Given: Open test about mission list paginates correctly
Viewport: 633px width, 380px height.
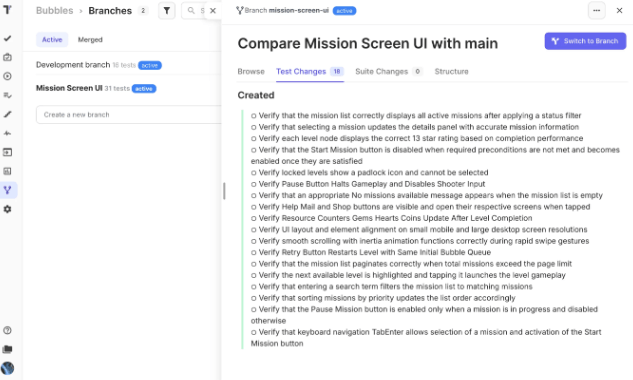Looking at the screenshot, I should (411, 264).
